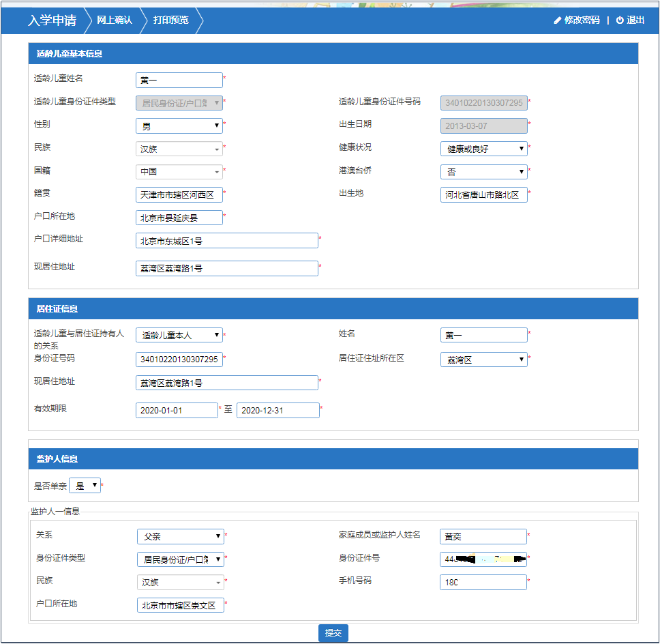Click the 适龄儿童姓名 name input field
The height and width of the screenshot is (644, 660).
[x=179, y=80]
